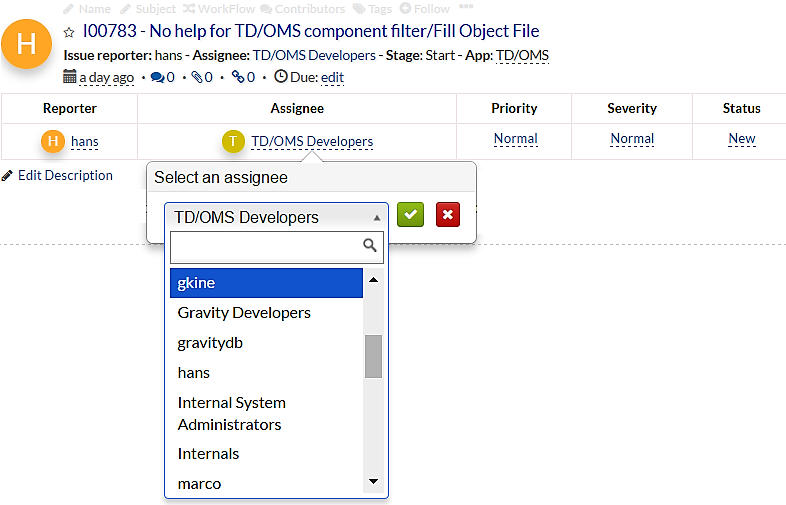Pick marco as the assignee
Viewport: 786px width, 505px height.
pyautogui.click(x=199, y=483)
